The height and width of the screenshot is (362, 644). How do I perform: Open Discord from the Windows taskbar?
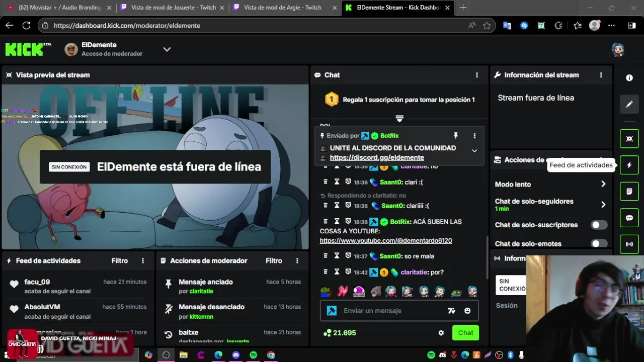(236, 355)
